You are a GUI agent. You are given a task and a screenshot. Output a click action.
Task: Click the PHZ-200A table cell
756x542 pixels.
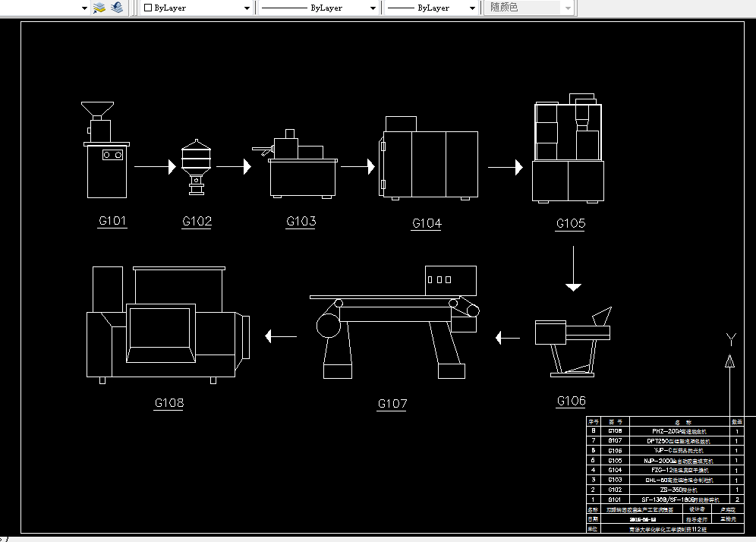(679, 431)
